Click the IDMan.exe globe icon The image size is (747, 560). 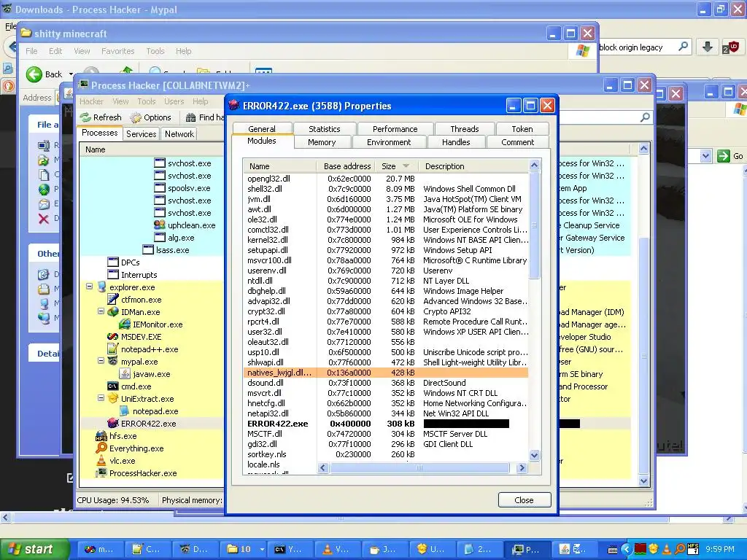pos(113,312)
